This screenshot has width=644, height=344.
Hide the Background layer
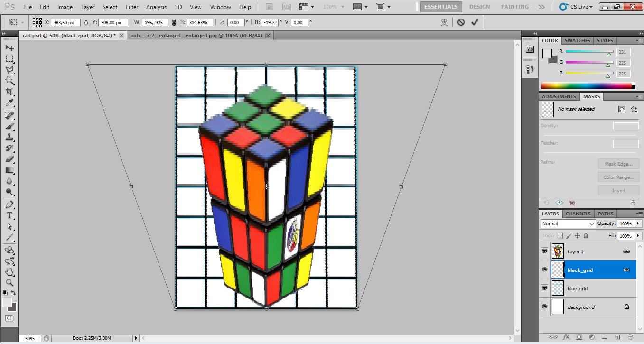coord(544,307)
